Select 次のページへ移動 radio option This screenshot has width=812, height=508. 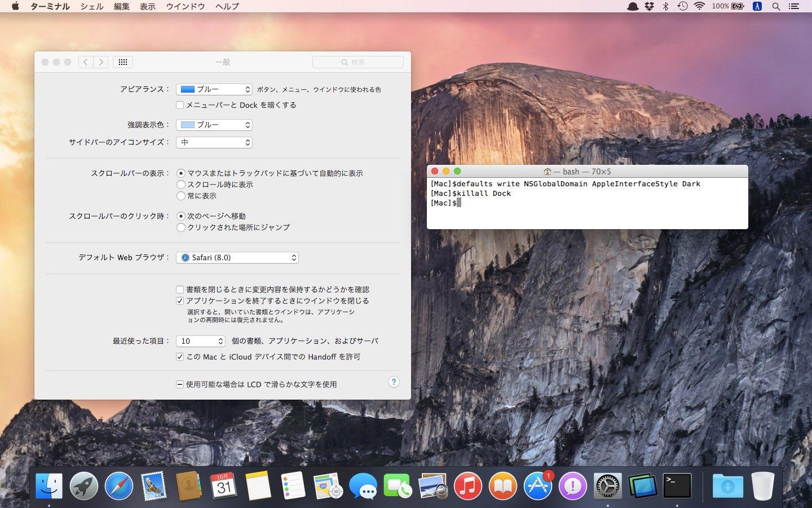click(x=181, y=216)
